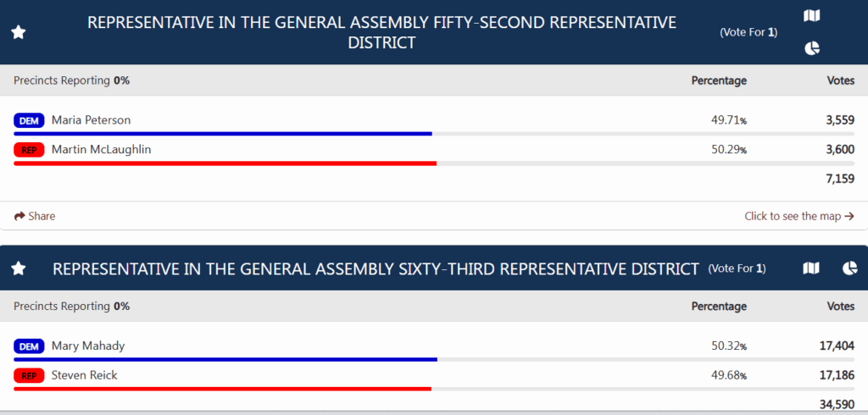
Task: Click the Fifty-Second Representative District title header
Action: click(382, 33)
